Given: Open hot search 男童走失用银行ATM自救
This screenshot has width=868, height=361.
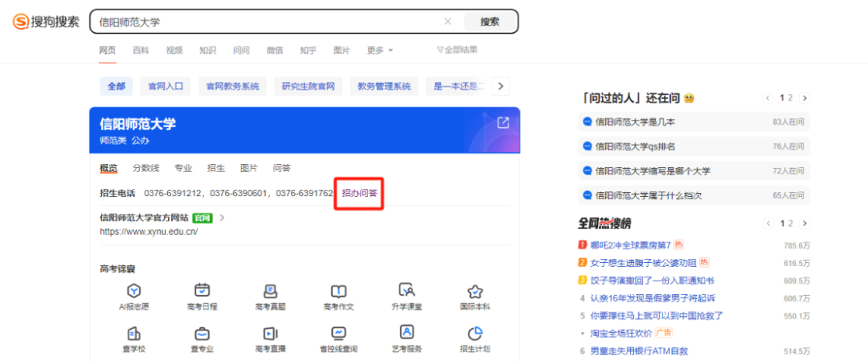Looking at the screenshot, I should (x=639, y=351).
